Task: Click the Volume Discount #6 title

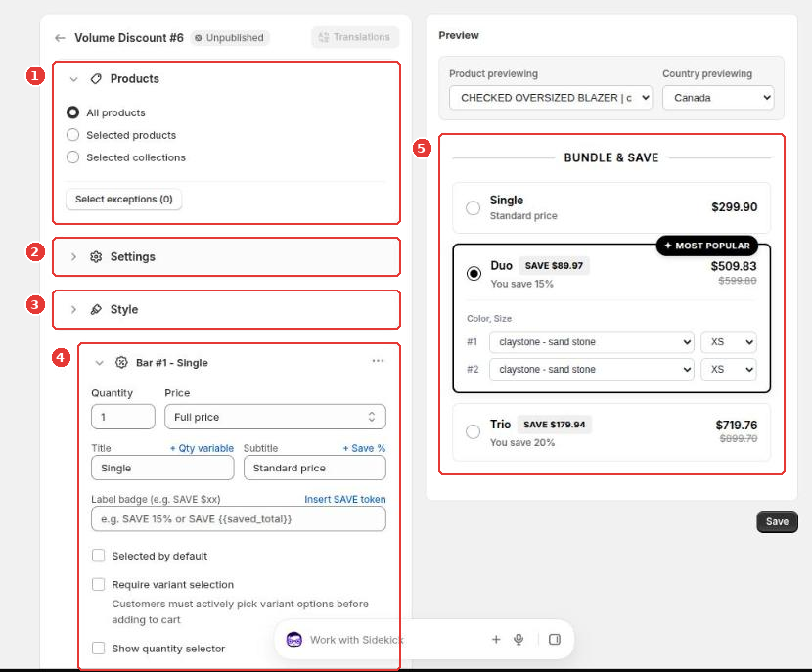Action: [129, 38]
